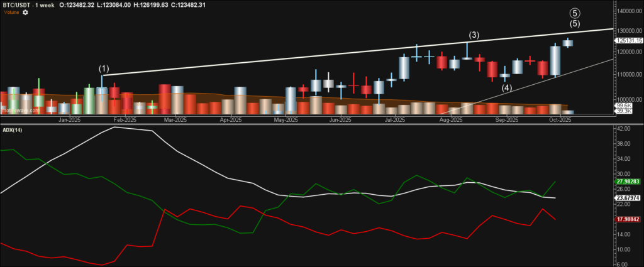Click the green +DI value 27.98283
The image size is (644, 267).
coord(628,182)
